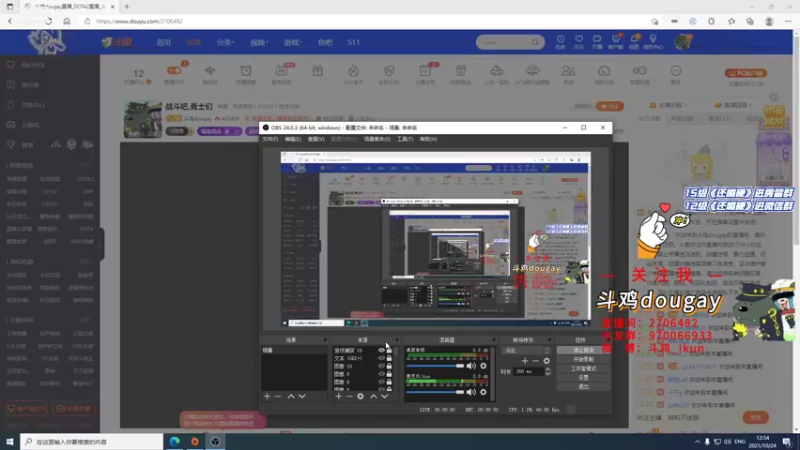
Task: Open OBS from the Windows taskbar
Action: (x=215, y=441)
